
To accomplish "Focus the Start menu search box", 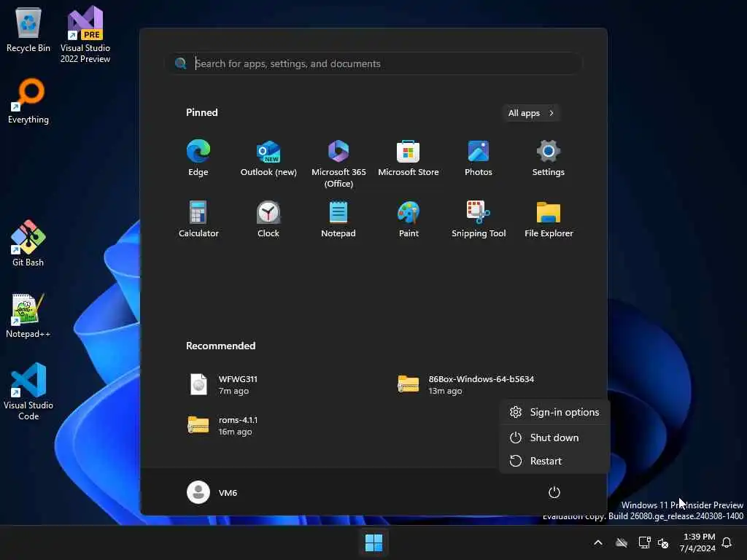I will pyautogui.click(x=376, y=63).
